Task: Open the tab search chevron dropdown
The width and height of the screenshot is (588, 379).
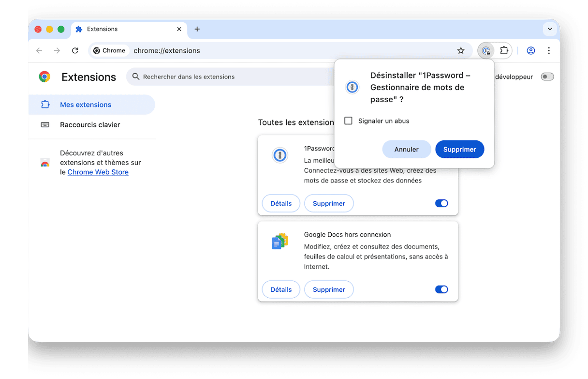Action: point(550,29)
